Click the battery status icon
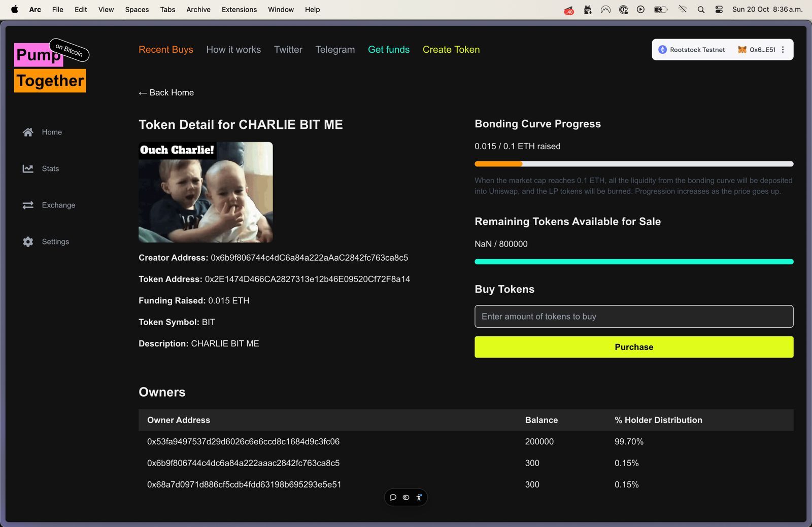 (660, 9)
